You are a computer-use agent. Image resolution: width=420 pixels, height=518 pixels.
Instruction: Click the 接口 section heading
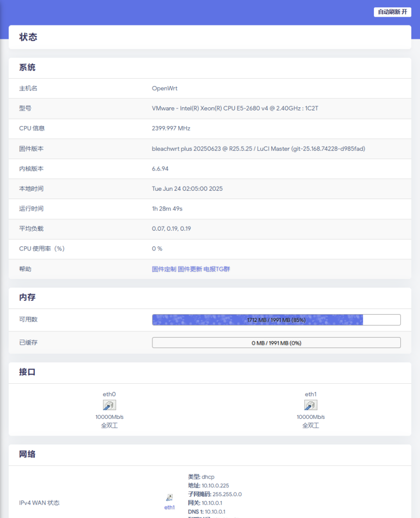[27, 372]
